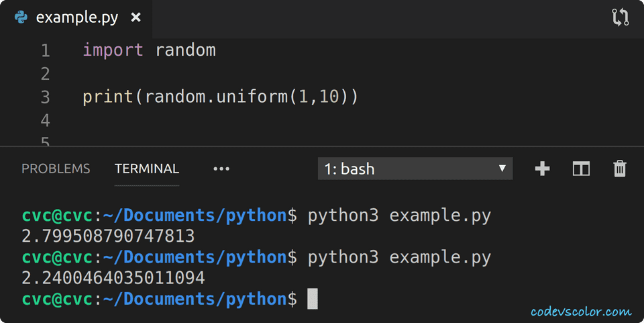Open more panel options via the ellipsis
Viewport: 644px width, 323px height.
point(221,169)
